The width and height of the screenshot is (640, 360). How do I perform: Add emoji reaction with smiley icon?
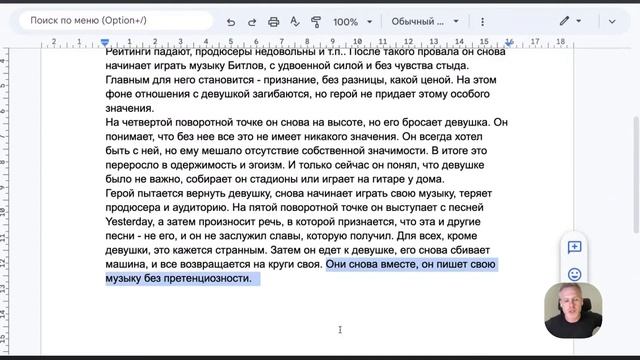tap(574, 274)
